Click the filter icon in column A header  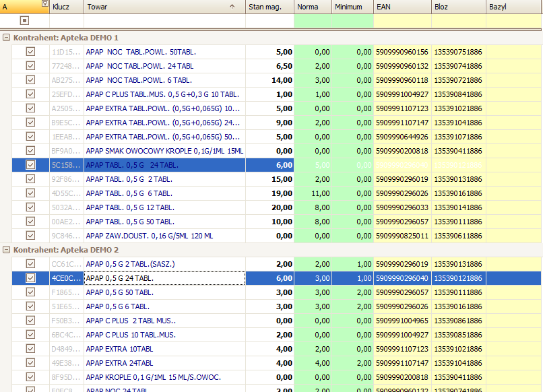(x=44, y=4)
